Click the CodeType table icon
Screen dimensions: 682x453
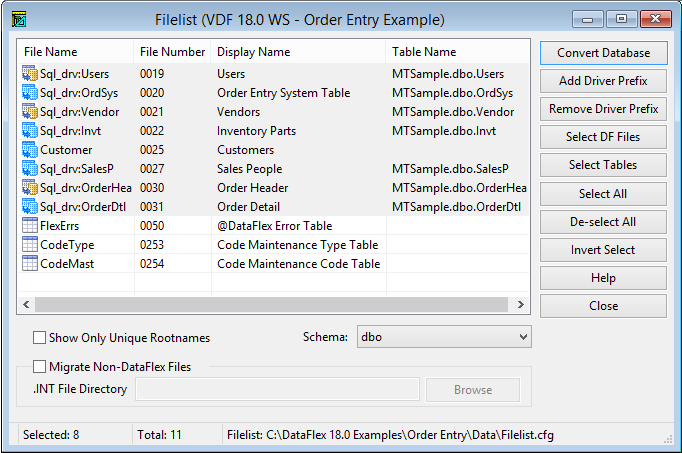pyautogui.click(x=29, y=245)
